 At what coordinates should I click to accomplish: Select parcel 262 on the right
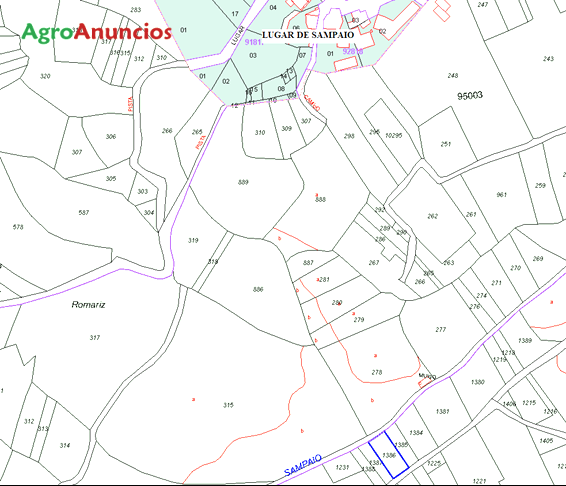[432, 216]
